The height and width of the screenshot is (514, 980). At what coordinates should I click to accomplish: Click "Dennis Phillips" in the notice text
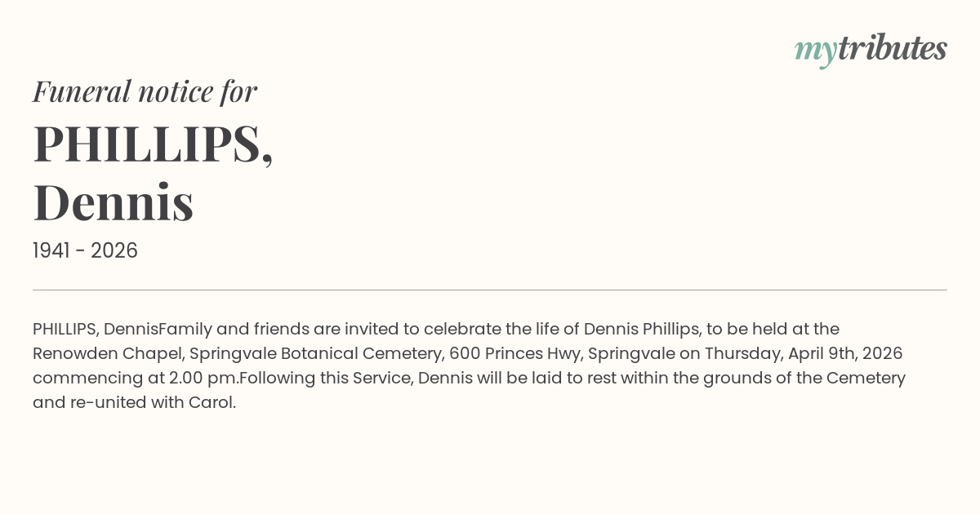click(x=642, y=329)
